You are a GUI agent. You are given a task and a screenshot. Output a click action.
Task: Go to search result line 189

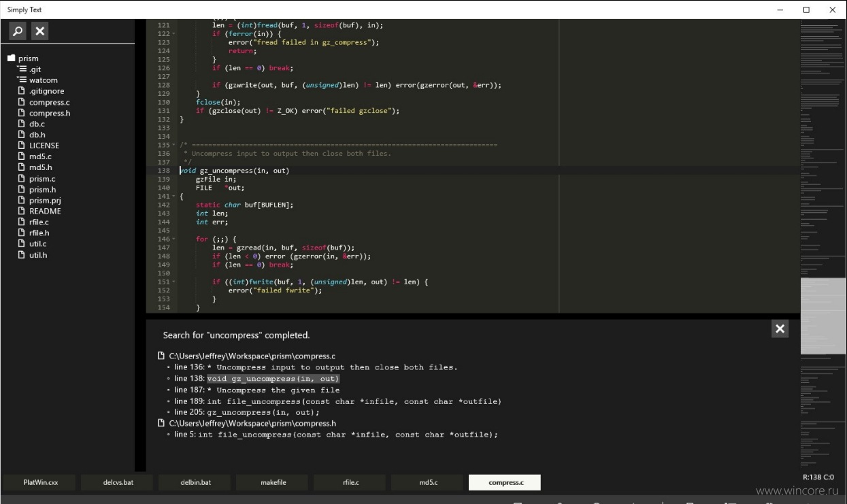click(x=337, y=401)
